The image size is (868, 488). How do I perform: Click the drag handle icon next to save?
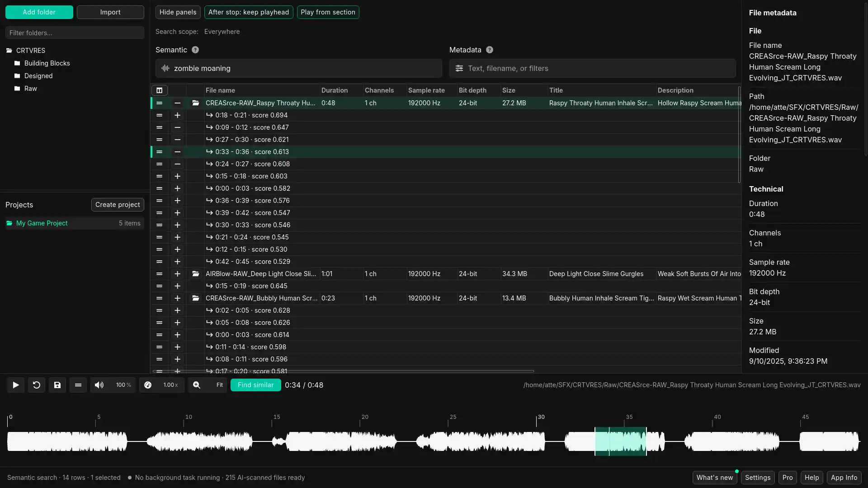tap(78, 385)
